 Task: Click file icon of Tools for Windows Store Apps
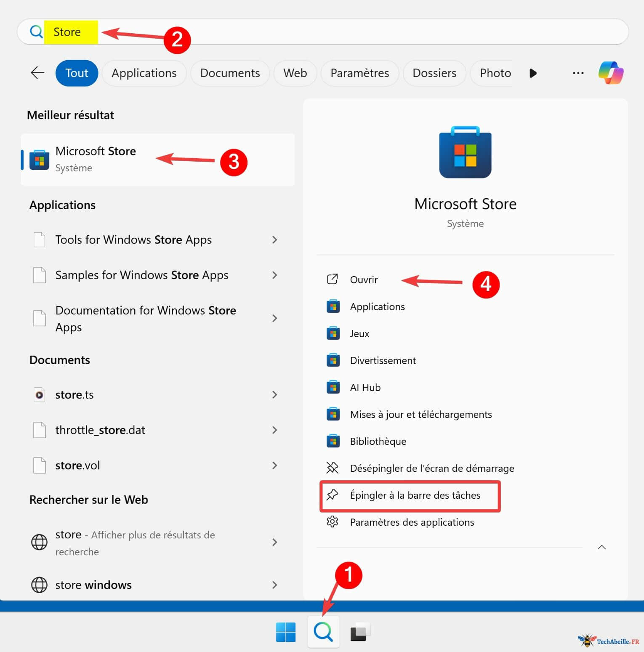click(39, 240)
